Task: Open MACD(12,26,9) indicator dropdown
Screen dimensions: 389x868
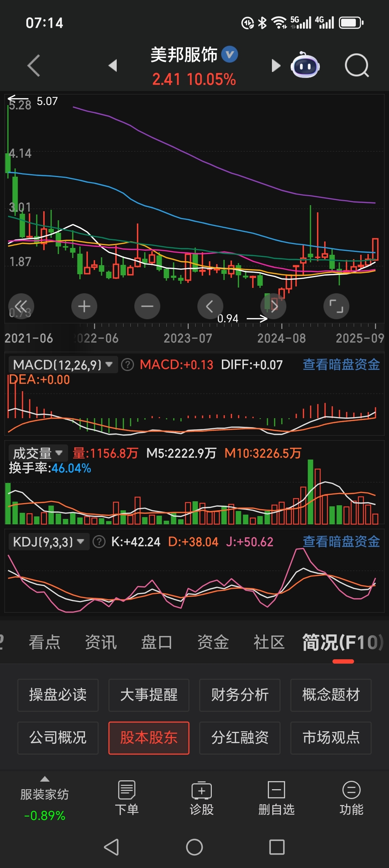Action: point(63,365)
